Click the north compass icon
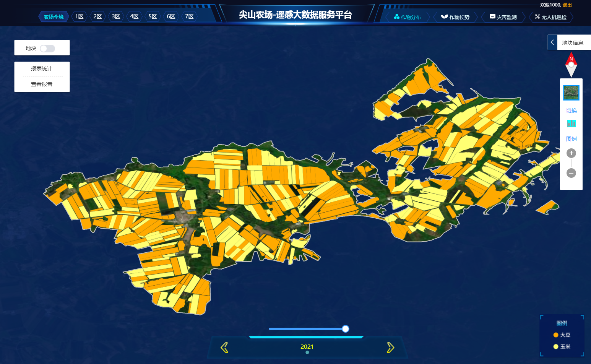Viewport: 591px width, 364px height. pos(571,64)
